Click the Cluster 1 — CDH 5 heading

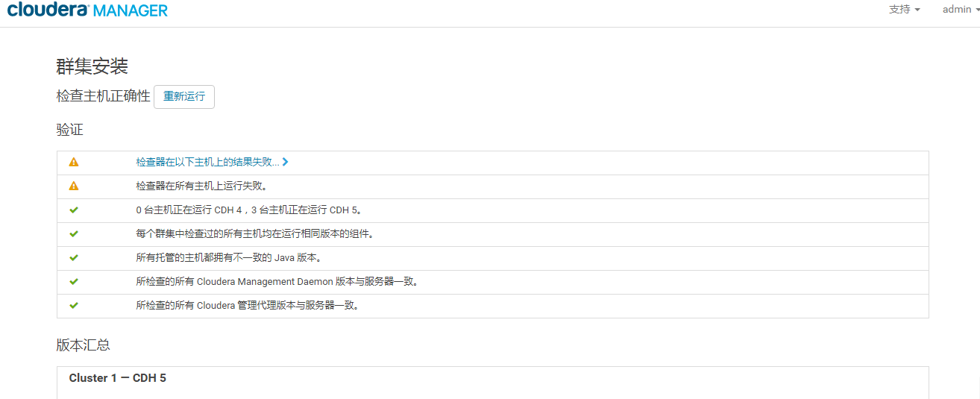click(118, 378)
